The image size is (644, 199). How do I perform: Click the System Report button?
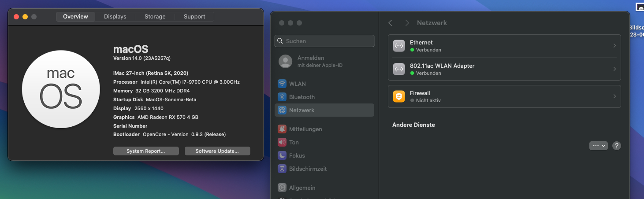pyautogui.click(x=146, y=151)
